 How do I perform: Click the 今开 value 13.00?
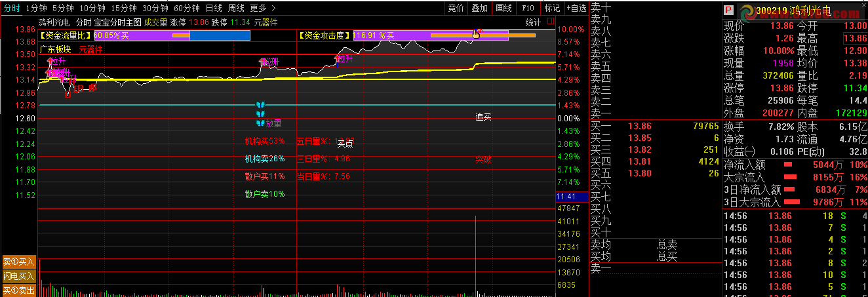coord(855,26)
